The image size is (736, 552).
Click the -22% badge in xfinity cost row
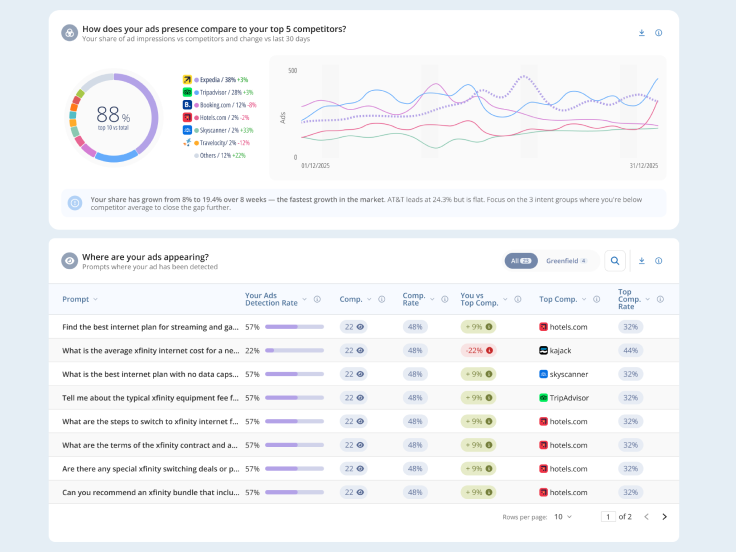coord(478,351)
